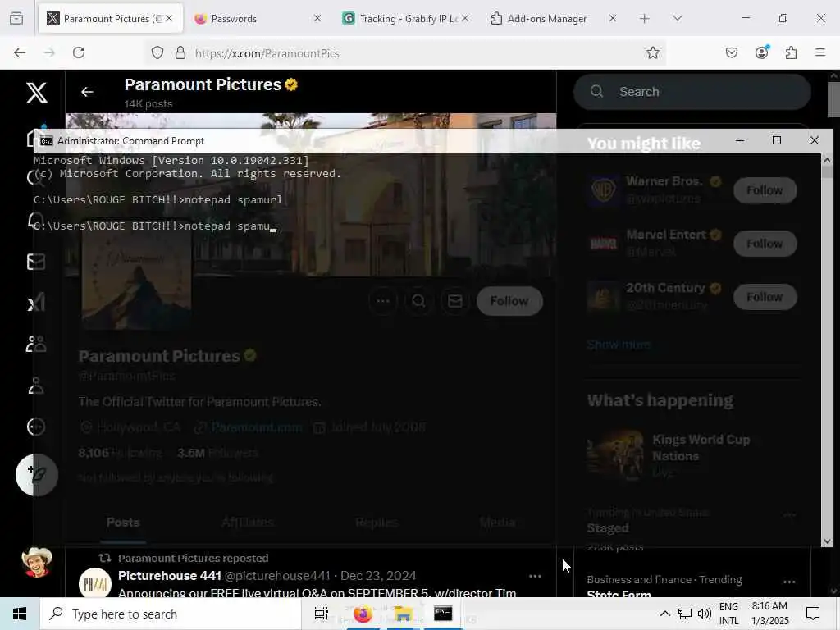Click Firefox icon on taskbar
Screen dimensions: 840x630
coord(363,614)
